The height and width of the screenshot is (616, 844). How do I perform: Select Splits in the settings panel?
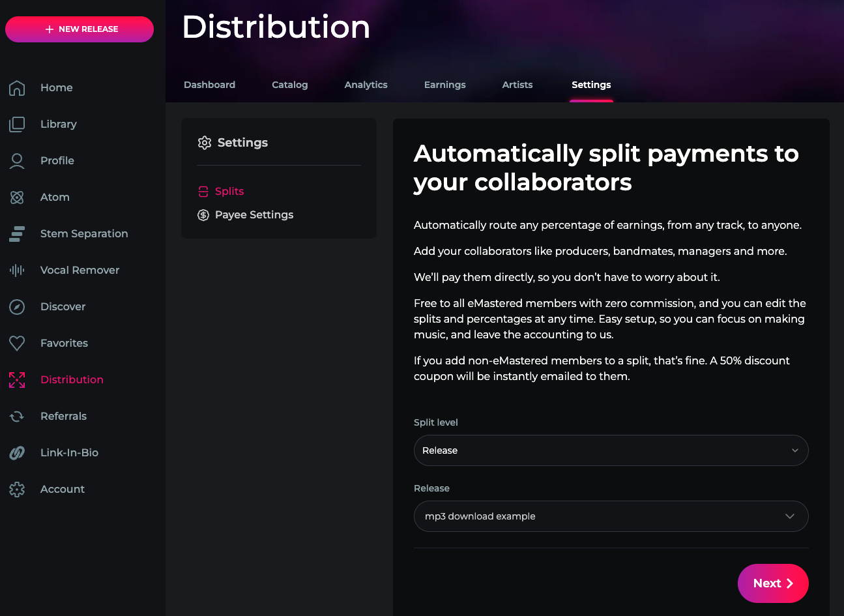[x=229, y=192]
